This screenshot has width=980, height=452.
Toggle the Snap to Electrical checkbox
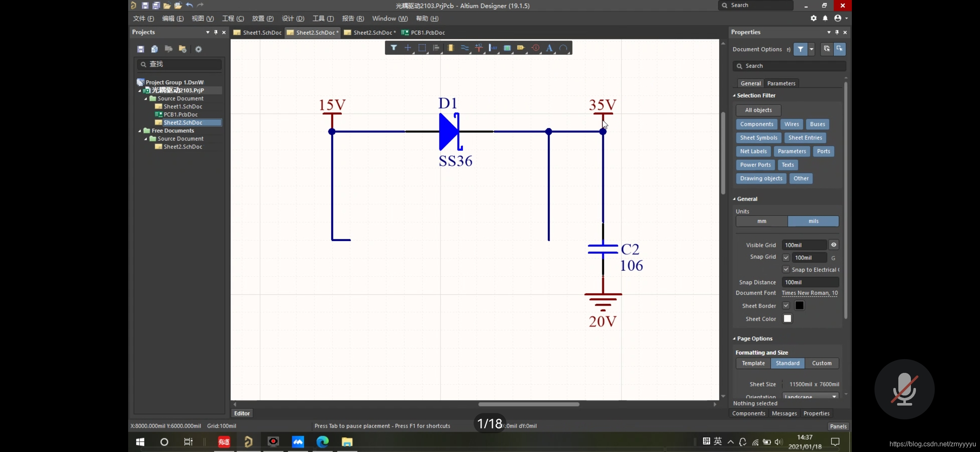(x=786, y=269)
